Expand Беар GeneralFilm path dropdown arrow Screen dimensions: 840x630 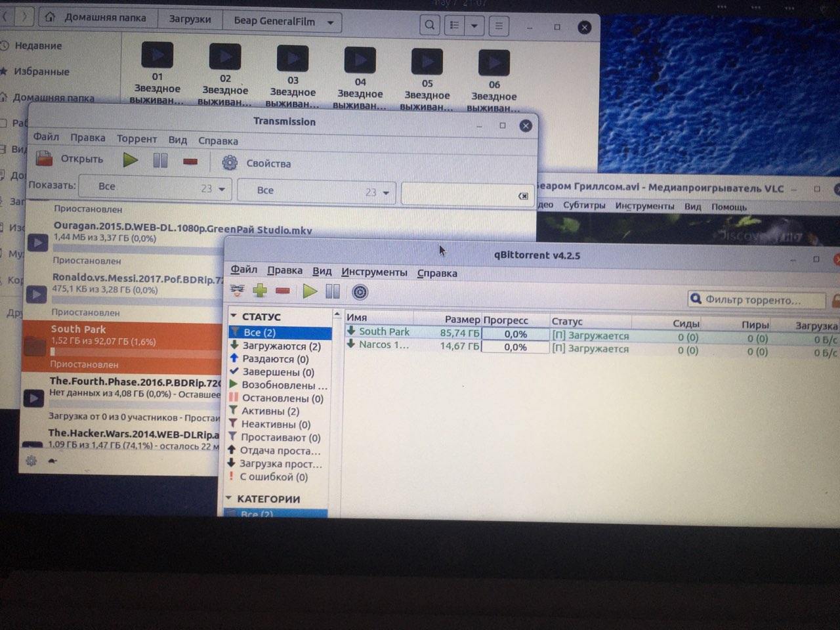pos(331,22)
